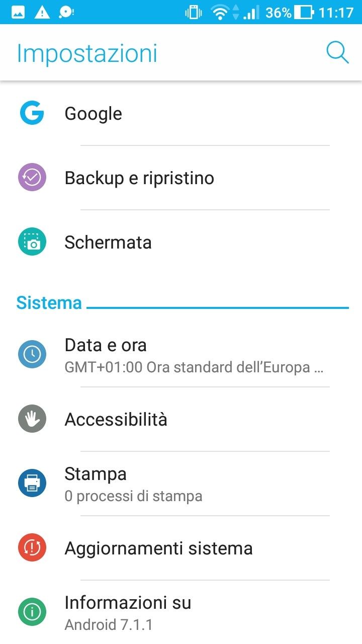This screenshot has width=362, height=644.
Task: Tap the blue clock icon
Action: click(x=32, y=355)
